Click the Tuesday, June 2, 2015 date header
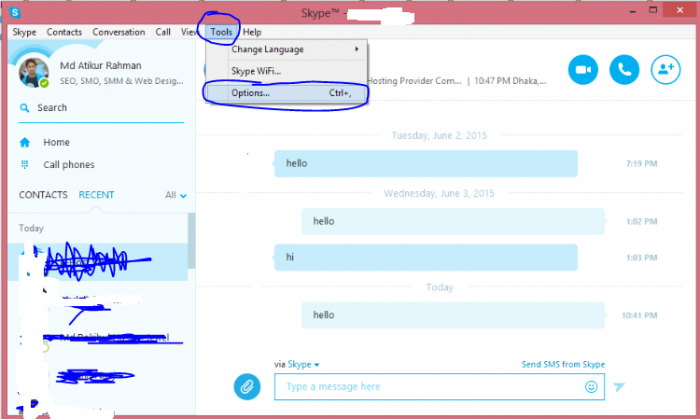 pyautogui.click(x=439, y=135)
